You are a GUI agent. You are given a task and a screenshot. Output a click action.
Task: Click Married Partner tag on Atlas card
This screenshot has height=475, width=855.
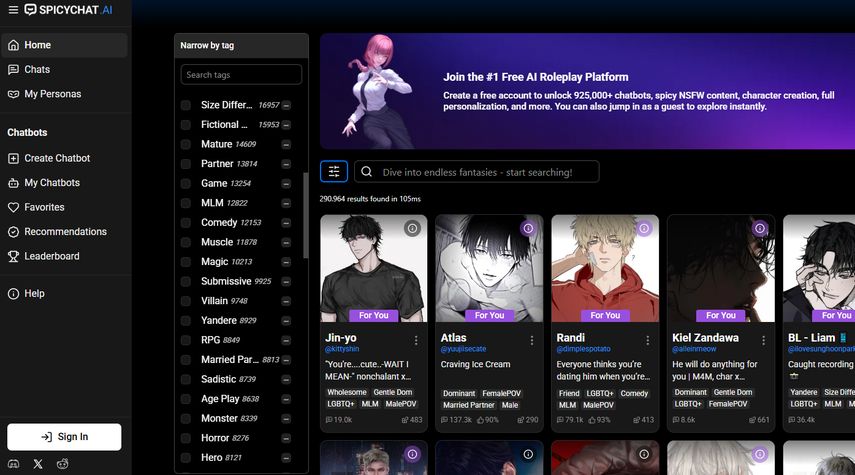tap(469, 405)
